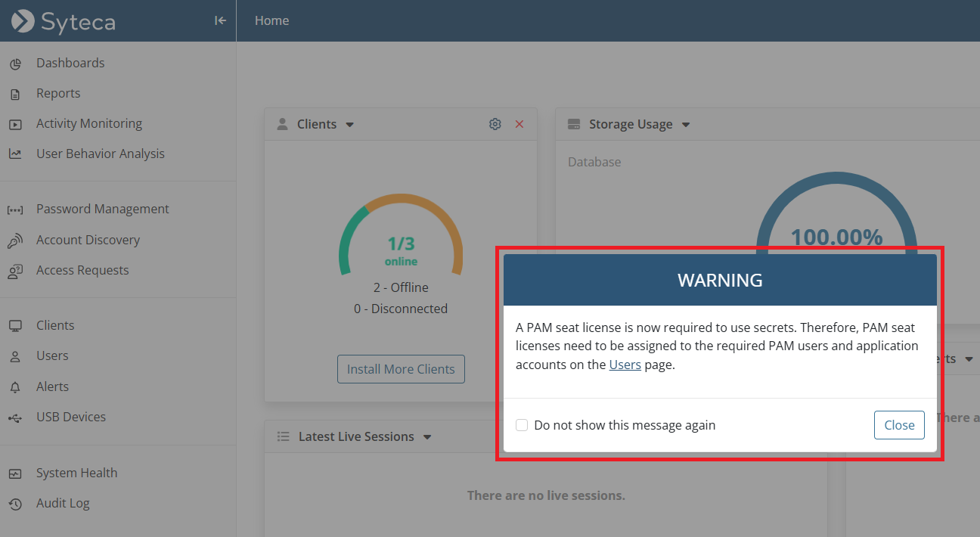Follow the Users link in warning message
This screenshot has height=537, width=980.
625,365
